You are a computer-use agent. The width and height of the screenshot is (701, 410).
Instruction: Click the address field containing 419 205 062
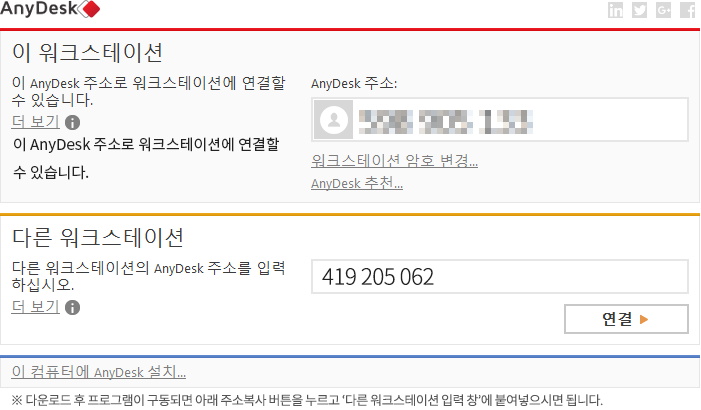[500, 276]
